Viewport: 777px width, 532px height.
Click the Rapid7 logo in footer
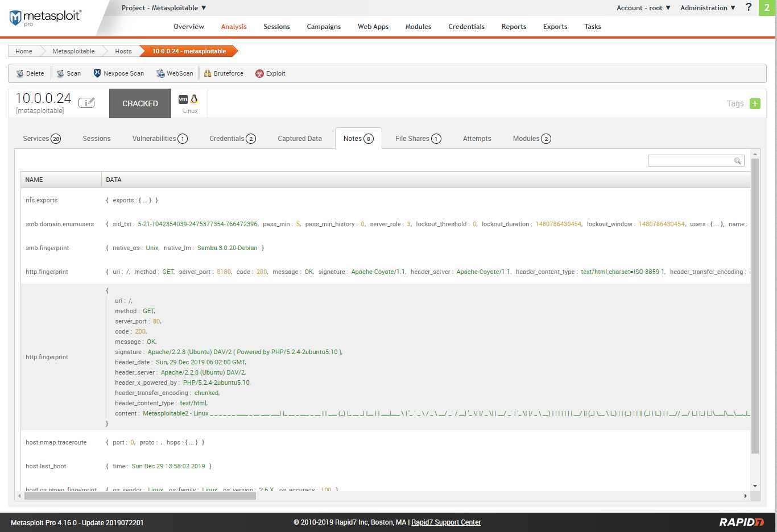(742, 522)
